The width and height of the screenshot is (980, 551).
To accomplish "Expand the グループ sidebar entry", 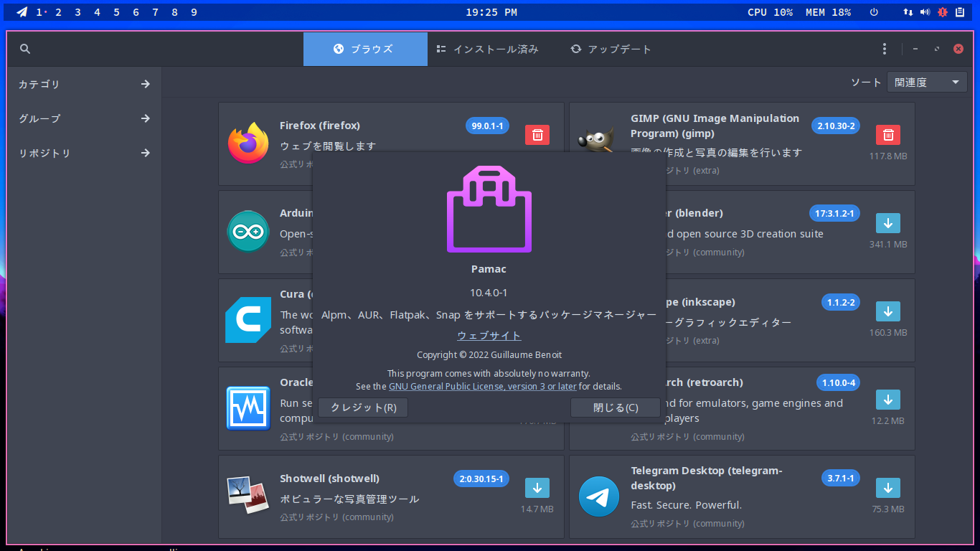I will (x=85, y=118).
